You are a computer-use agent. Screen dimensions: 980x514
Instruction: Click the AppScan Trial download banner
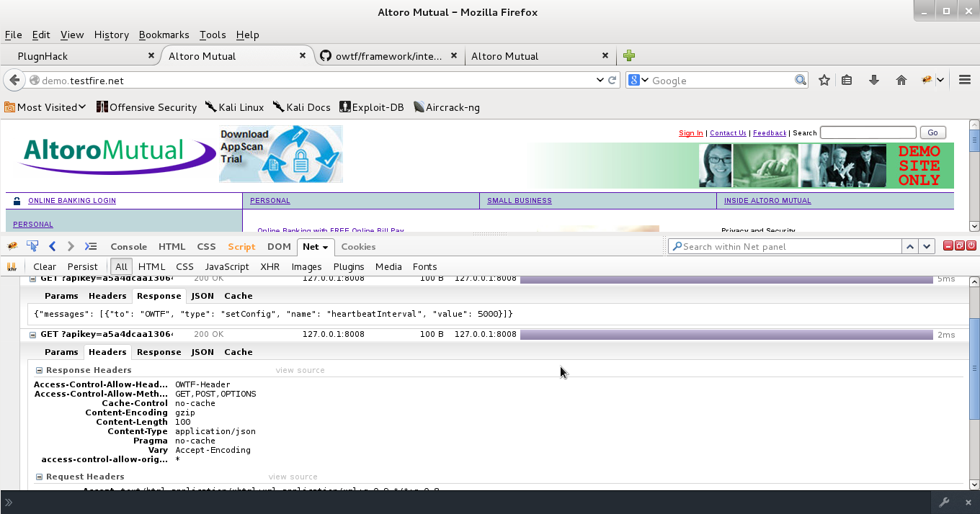(x=281, y=154)
